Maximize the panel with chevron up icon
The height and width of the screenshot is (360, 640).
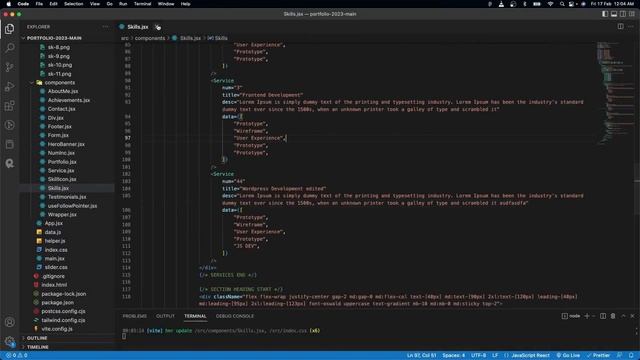click(623, 316)
